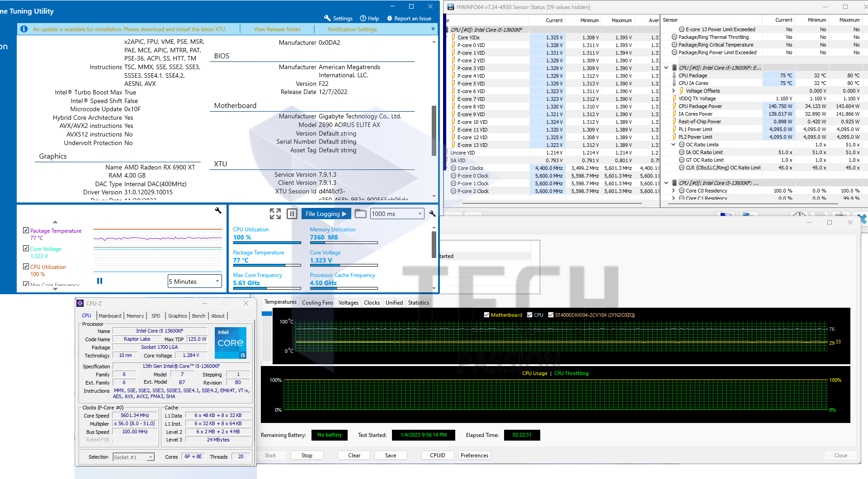Collapse the OC Ratio Limits tree
The width and height of the screenshot is (868, 479).
[674, 145]
